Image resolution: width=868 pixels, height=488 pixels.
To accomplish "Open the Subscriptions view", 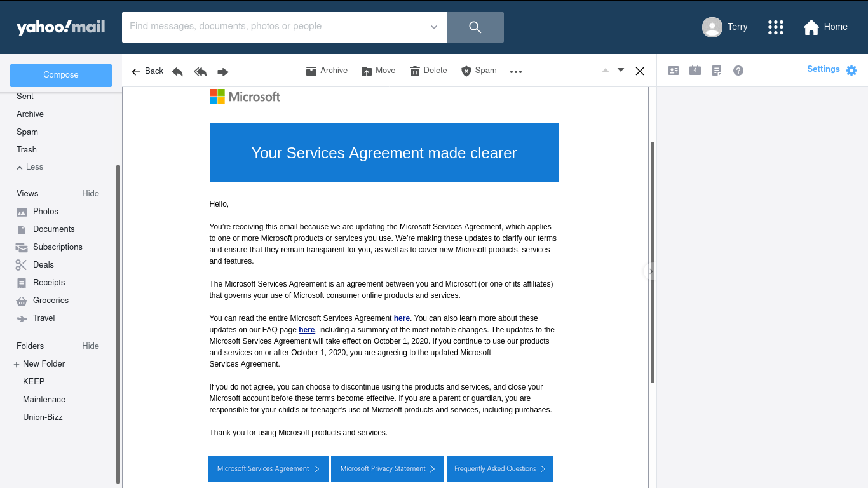I will click(50, 247).
